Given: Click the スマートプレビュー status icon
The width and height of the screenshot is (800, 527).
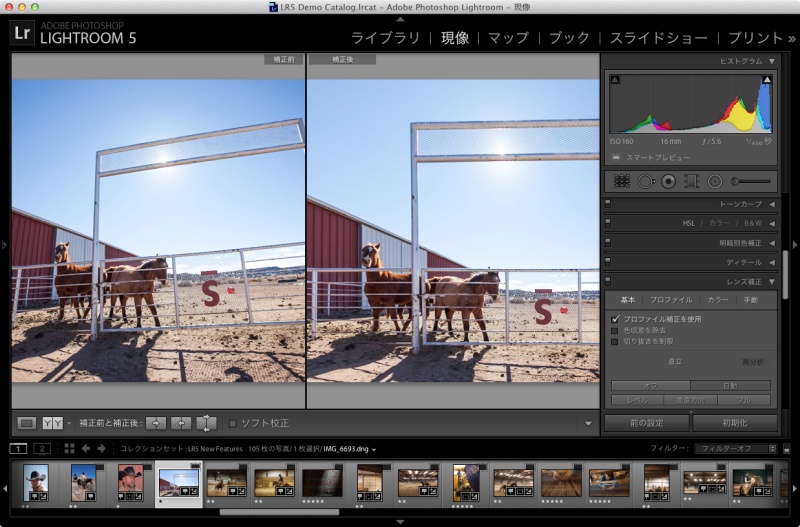Looking at the screenshot, I should 616,158.
